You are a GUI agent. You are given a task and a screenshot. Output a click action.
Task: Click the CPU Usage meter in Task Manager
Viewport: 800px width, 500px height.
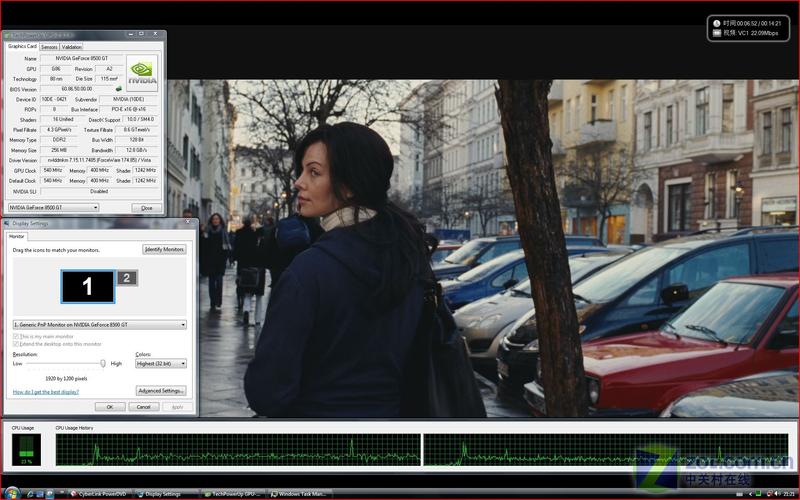(26, 449)
